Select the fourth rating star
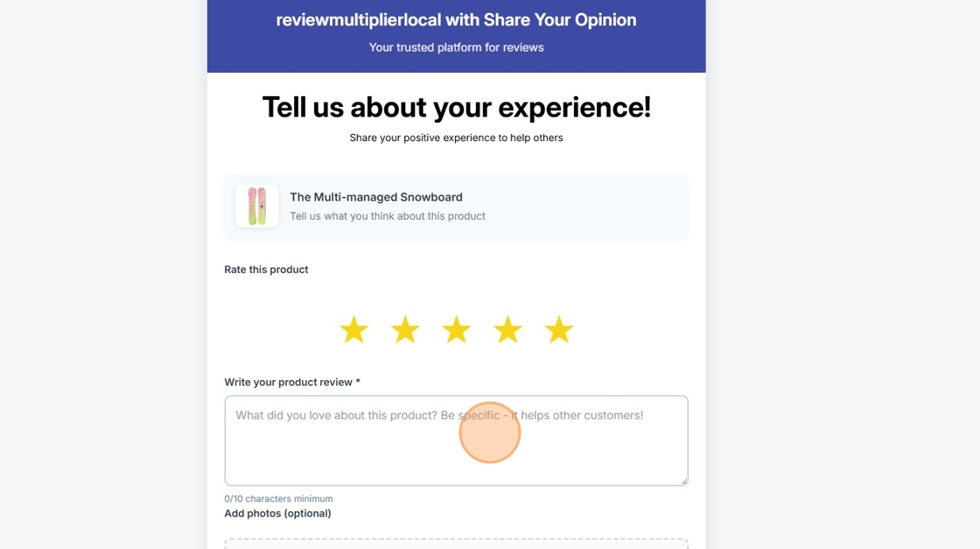Viewport: 980px width, 549px height. 507,330
